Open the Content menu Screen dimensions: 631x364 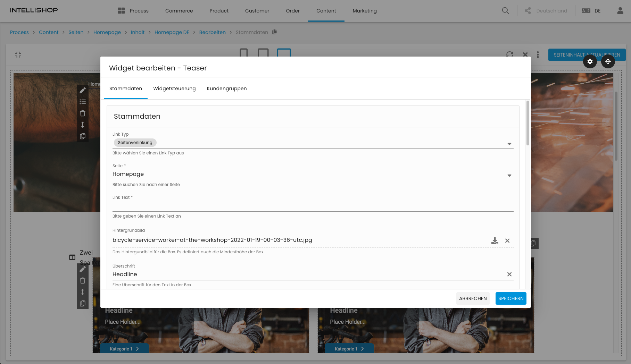326,11
